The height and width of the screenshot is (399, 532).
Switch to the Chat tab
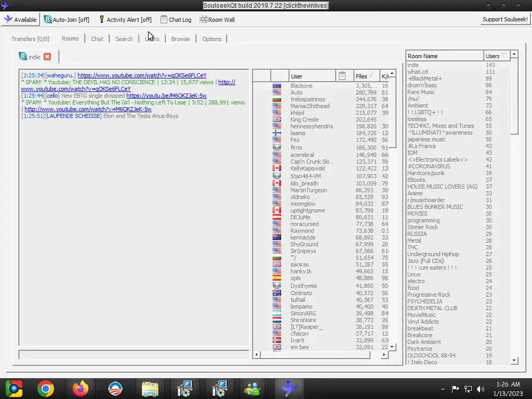97,38
